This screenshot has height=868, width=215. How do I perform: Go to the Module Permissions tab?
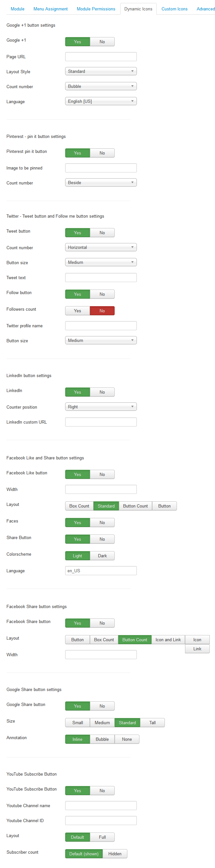(x=96, y=9)
